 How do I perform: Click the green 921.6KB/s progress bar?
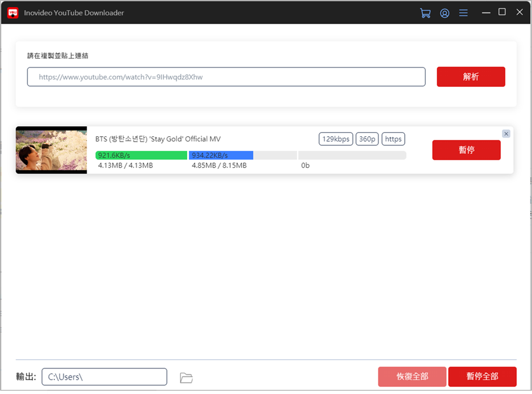point(141,155)
